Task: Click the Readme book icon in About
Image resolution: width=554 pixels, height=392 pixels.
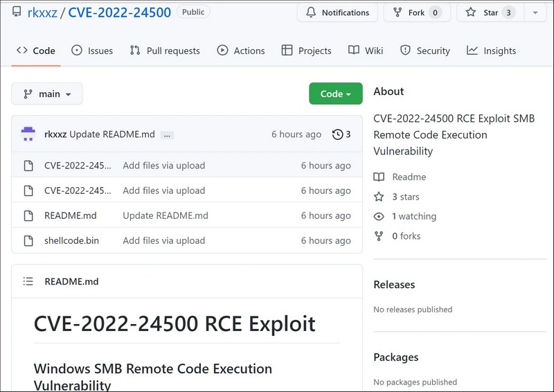Action: pyautogui.click(x=379, y=177)
